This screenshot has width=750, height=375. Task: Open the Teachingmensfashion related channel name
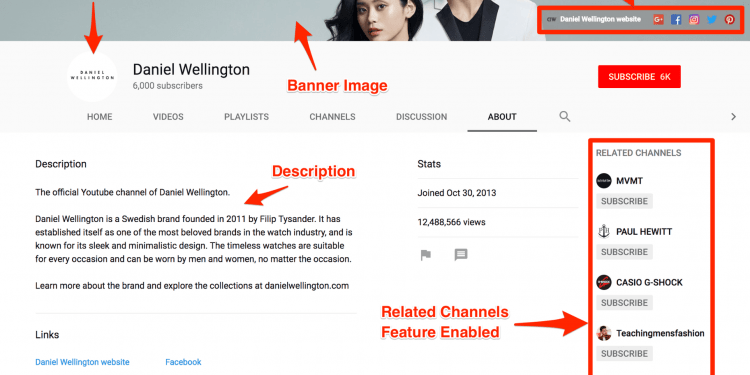point(660,333)
